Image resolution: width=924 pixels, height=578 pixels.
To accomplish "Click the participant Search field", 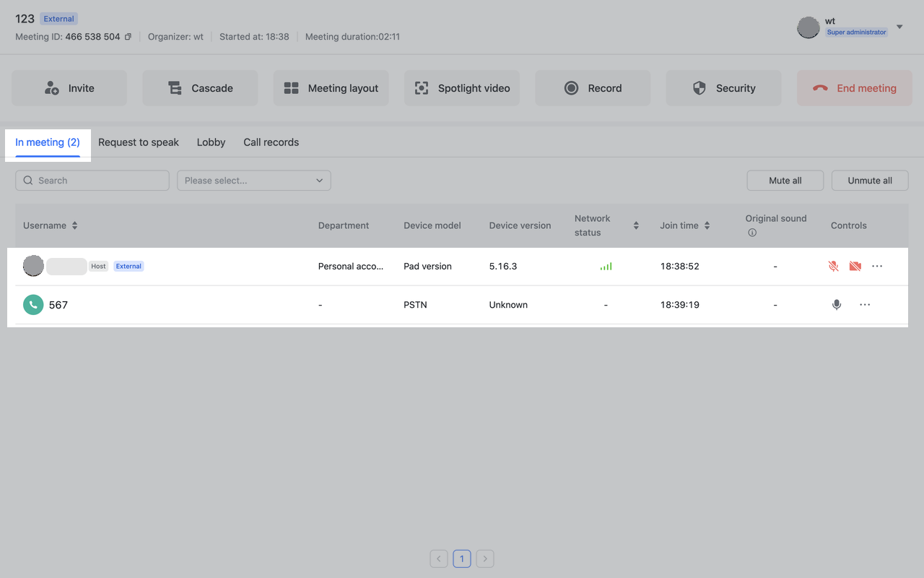I will [x=92, y=181].
